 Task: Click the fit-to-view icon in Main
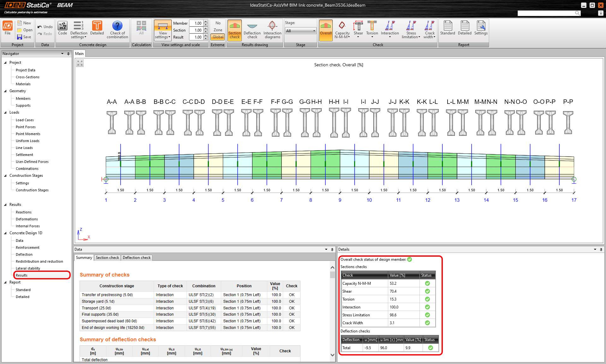click(80, 63)
